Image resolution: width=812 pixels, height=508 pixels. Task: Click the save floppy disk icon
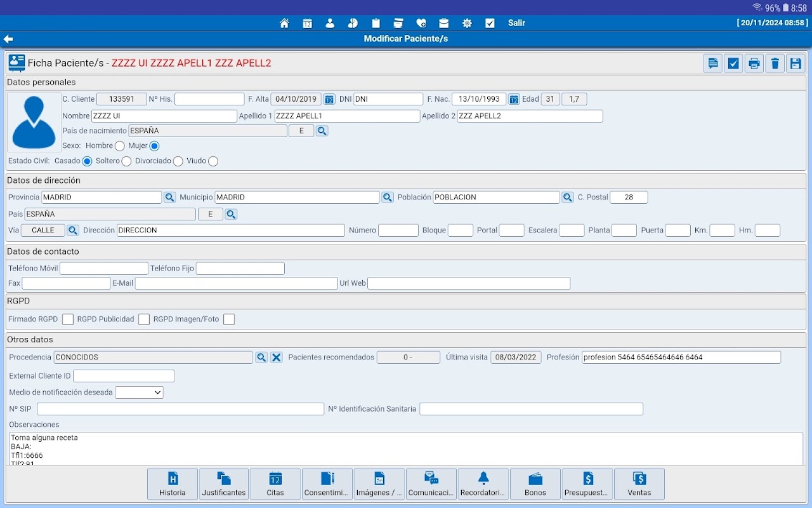click(795, 63)
